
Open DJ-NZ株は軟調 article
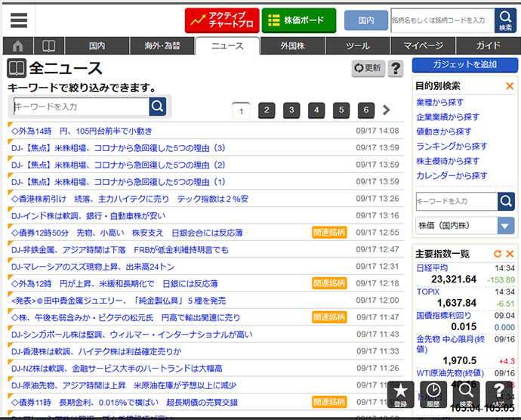[116, 369]
